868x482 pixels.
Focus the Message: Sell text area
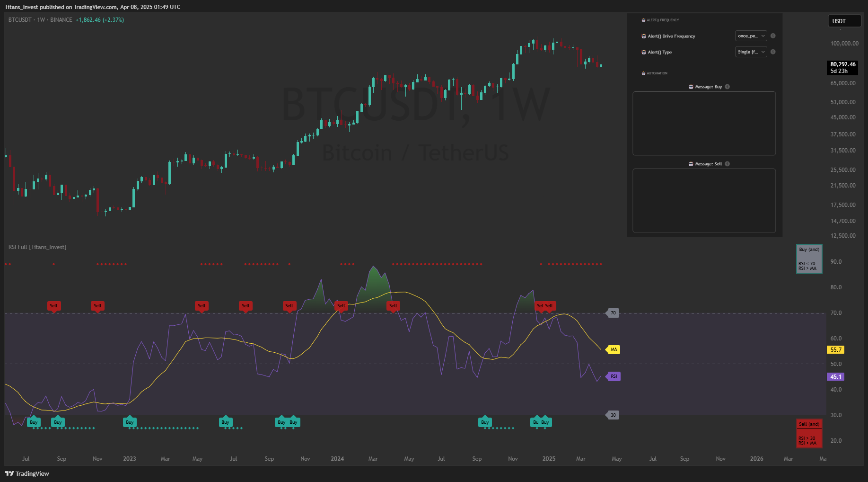pyautogui.click(x=704, y=201)
